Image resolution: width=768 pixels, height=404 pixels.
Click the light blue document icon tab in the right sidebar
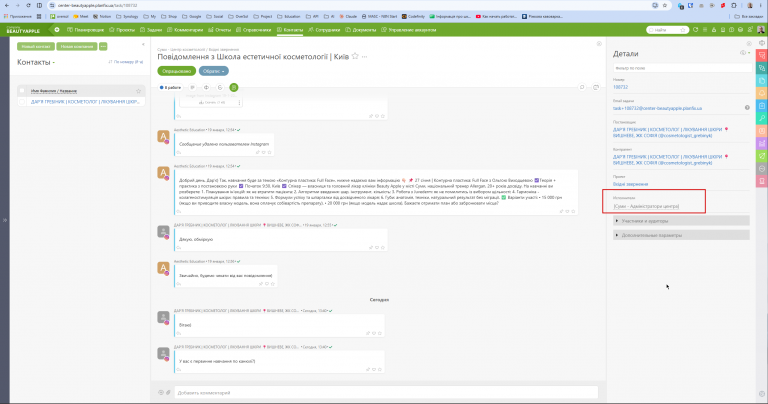coord(762,80)
